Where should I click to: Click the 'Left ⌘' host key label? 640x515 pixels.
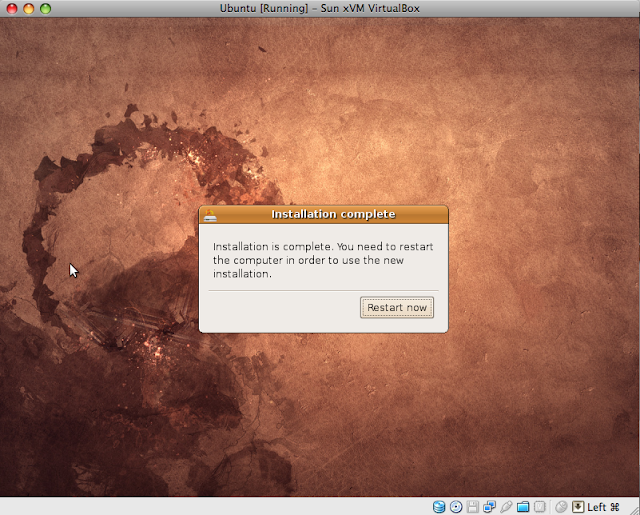coord(603,507)
